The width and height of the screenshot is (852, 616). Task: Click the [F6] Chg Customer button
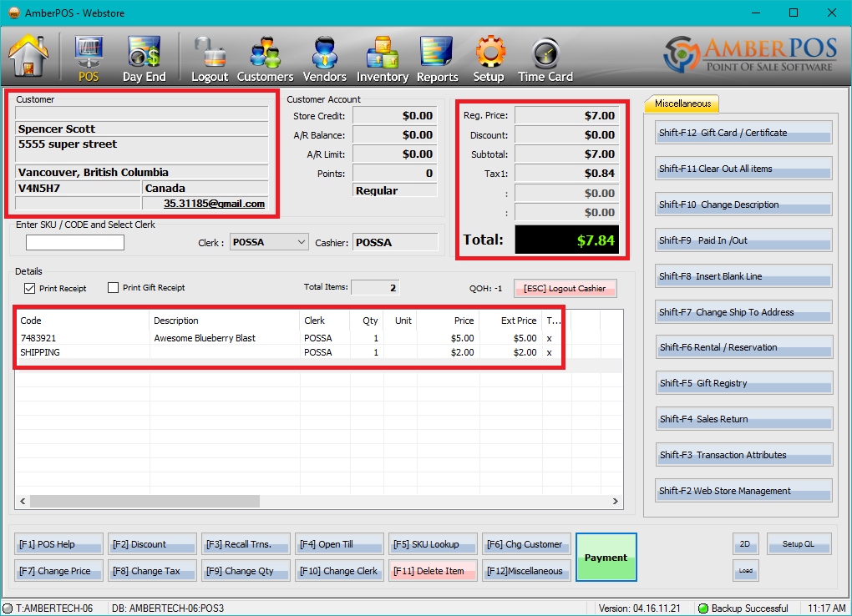click(526, 543)
